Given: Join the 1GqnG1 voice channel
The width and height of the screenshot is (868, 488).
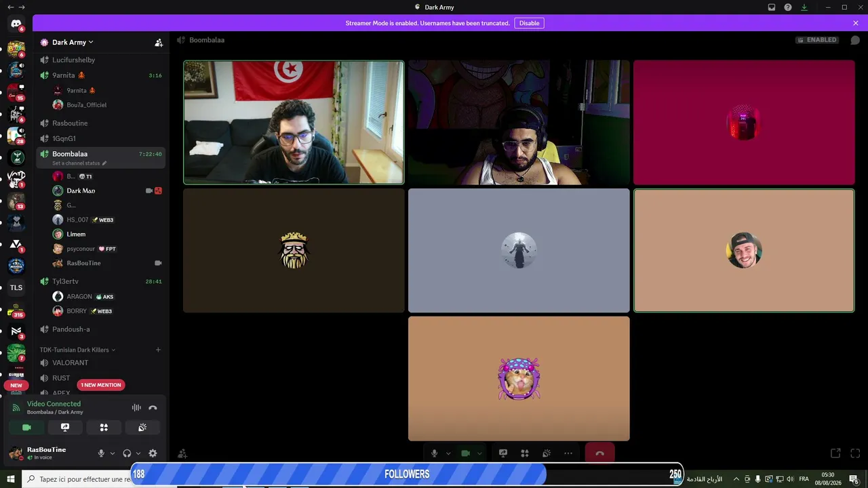Looking at the screenshot, I should click(100, 138).
